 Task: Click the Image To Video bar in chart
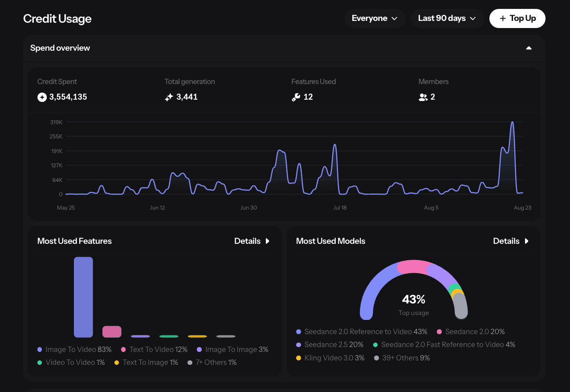tap(83, 297)
